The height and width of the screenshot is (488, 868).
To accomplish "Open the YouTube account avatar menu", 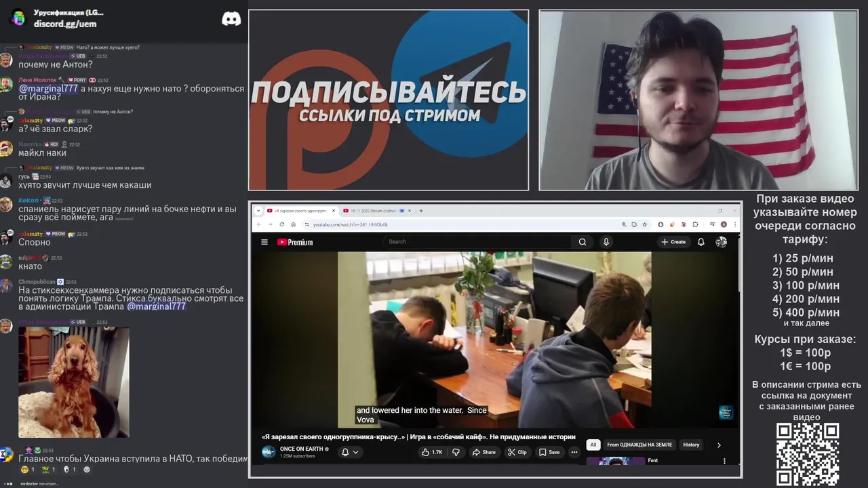I will point(721,242).
